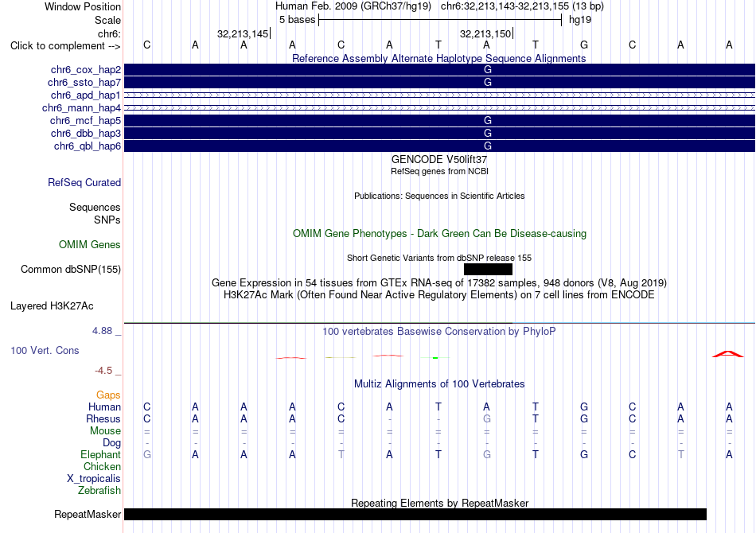The height and width of the screenshot is (533, 756).
Task: Click the OMIM Genes track label
Action: click(x=89, y=245)
